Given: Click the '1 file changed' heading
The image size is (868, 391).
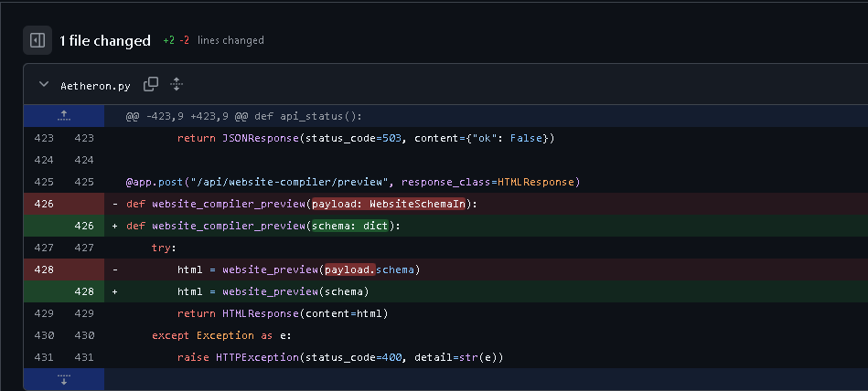Looking at the screenshot, I should click(105, 41).
